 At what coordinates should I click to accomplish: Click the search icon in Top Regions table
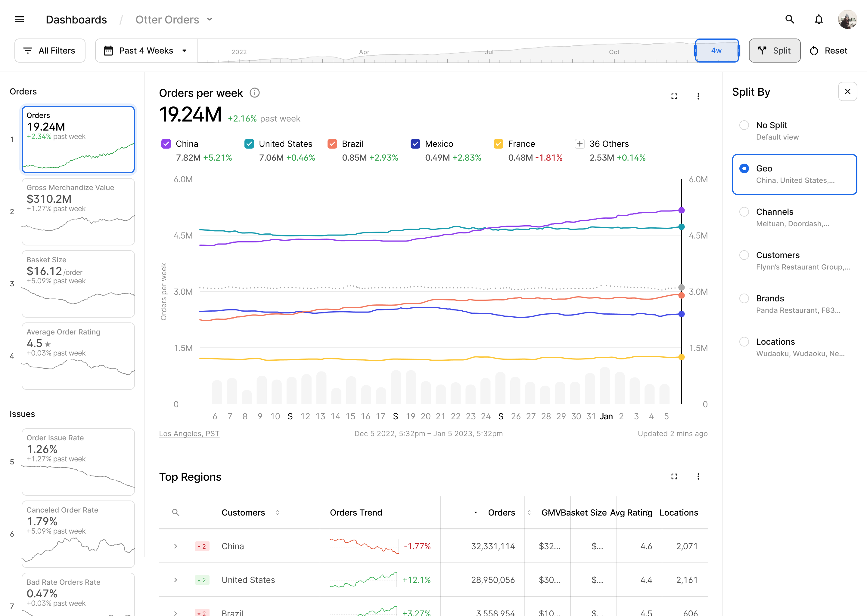[176, 513]
